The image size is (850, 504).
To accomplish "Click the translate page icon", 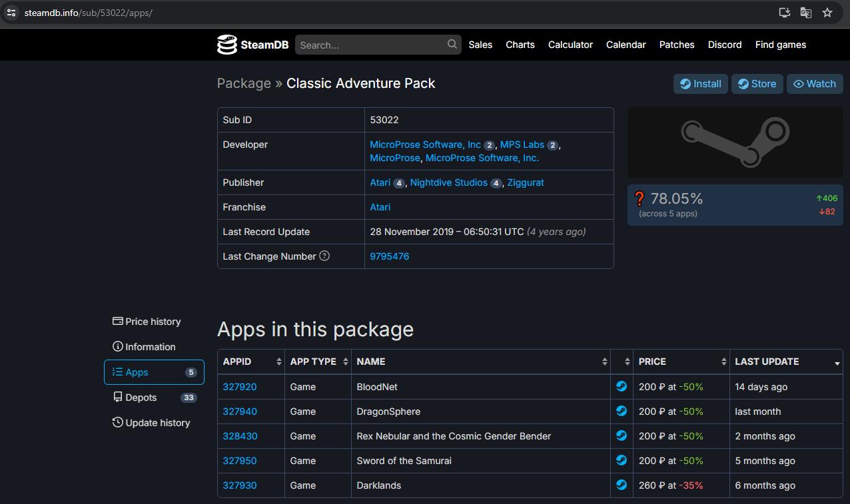I will (x=805, y=13).
